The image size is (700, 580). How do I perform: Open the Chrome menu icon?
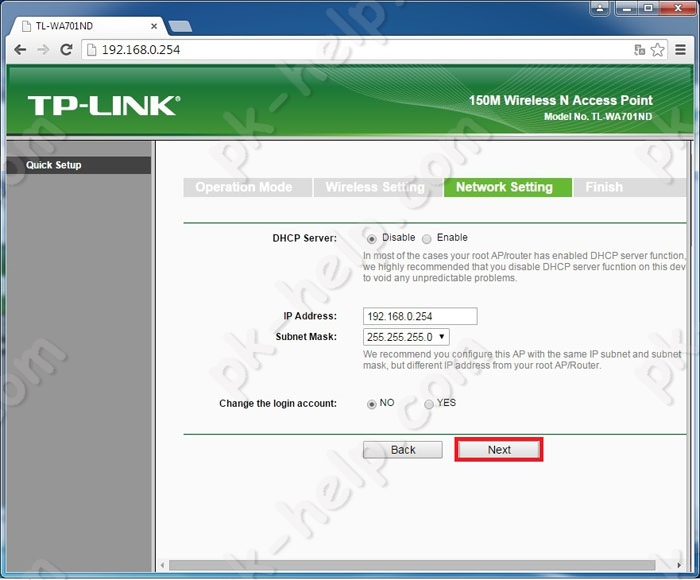point(680,50)
